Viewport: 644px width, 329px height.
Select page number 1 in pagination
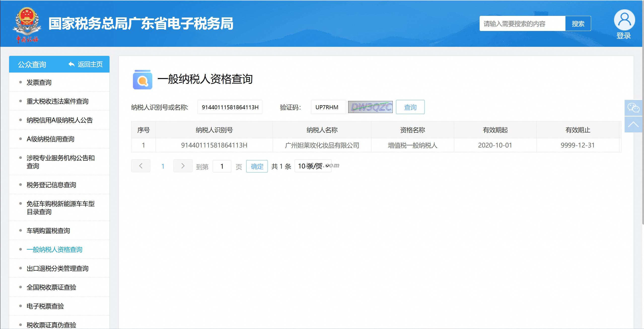click(163, 166)
